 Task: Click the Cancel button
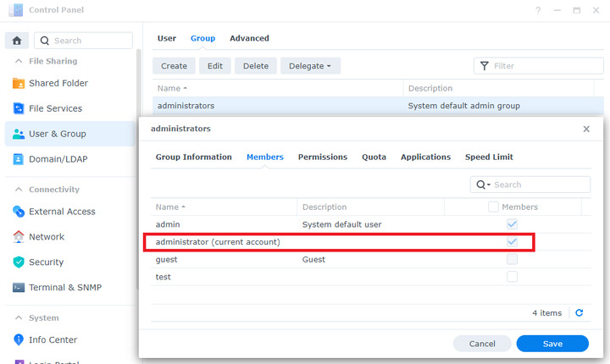(x=481, y=344)
